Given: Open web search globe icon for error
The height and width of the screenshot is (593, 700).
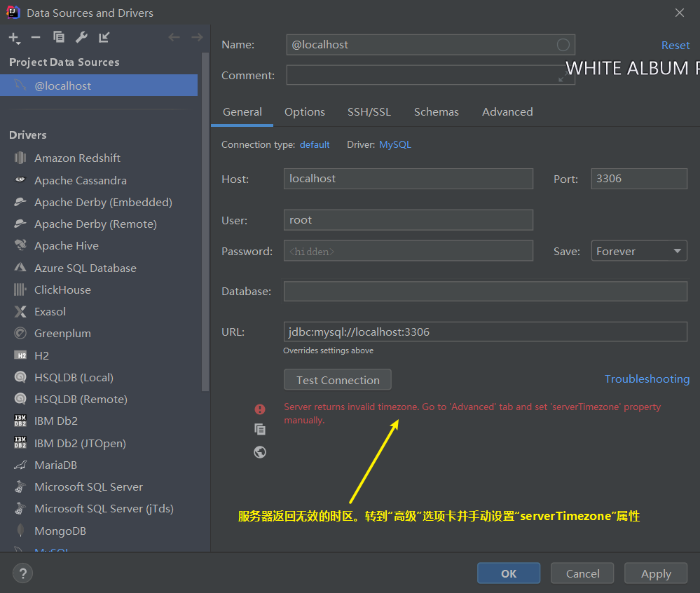Looking at the screenshot, I should [x=260, y=452].
